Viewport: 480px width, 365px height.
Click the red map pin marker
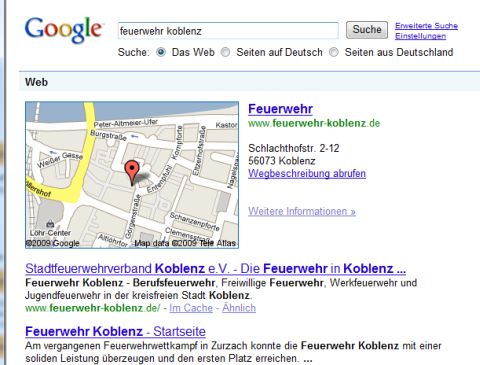tap(132, 173)
